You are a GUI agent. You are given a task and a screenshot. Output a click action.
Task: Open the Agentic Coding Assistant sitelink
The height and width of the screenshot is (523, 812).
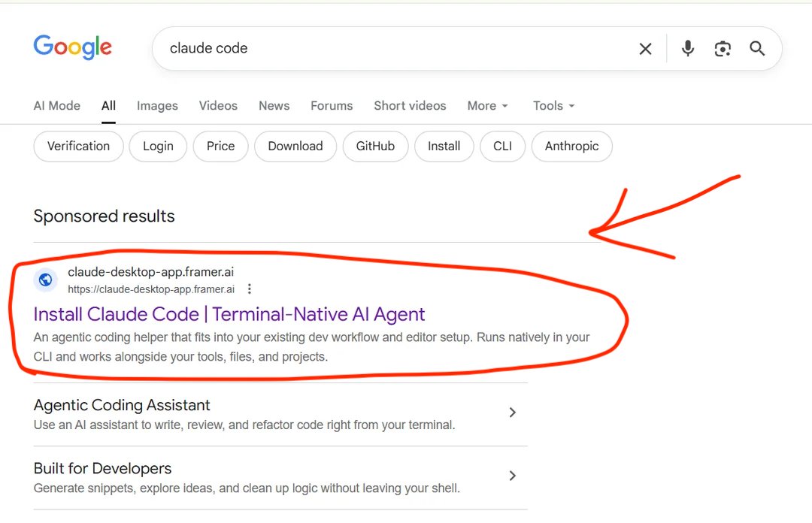coord(122,405)
